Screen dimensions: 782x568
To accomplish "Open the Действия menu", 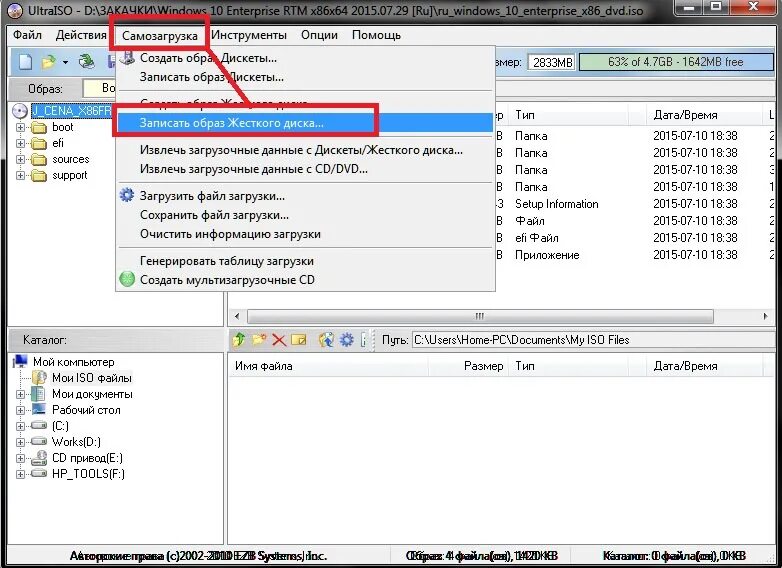I will (x=81, y=35).
